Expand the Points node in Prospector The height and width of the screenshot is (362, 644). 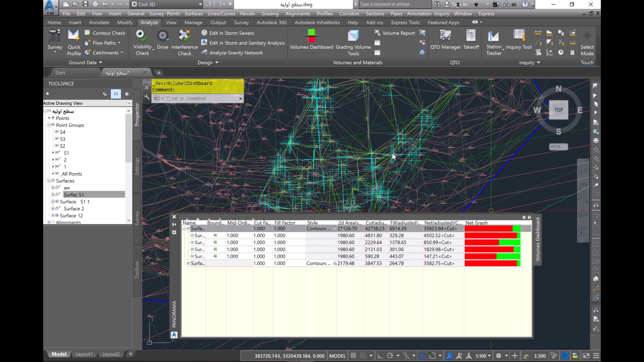[49, 118]
